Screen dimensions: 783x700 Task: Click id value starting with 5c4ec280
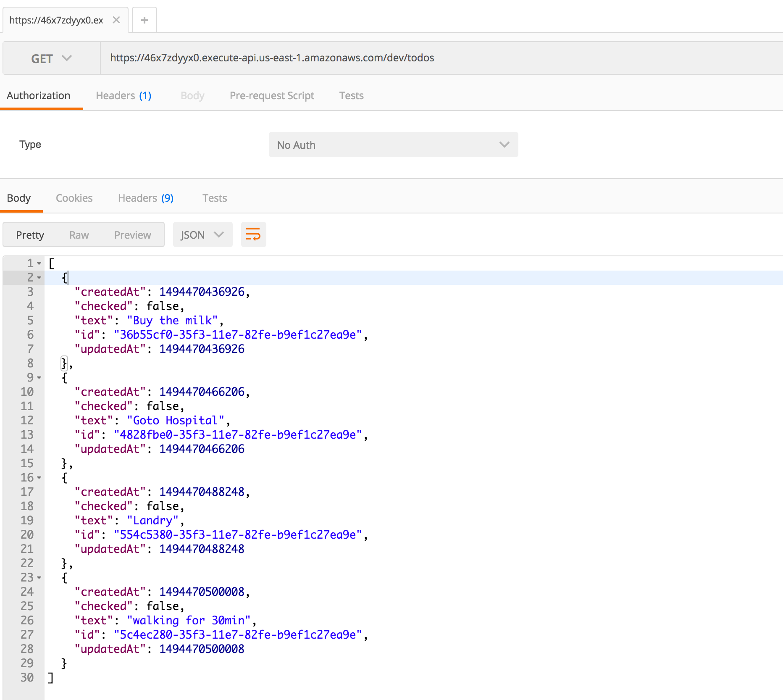click(x=238, y=635)
